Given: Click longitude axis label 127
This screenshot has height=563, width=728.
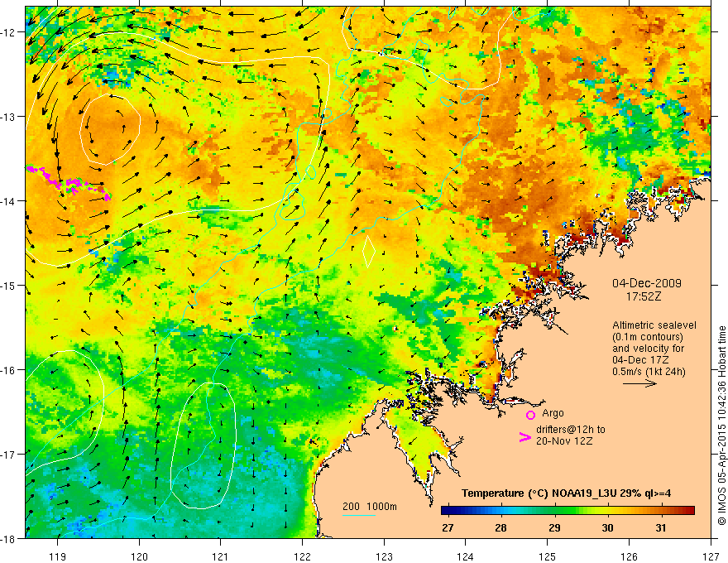Looking at the screenshot, I should (711, 556).
